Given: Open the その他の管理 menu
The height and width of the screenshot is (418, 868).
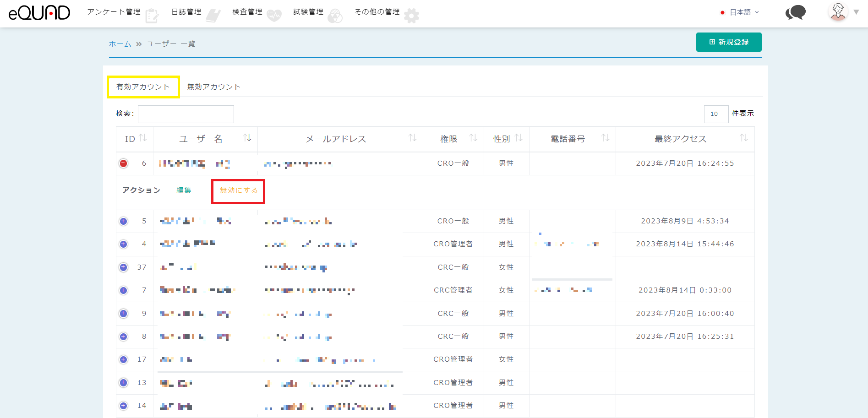Looking at the screenshot, I should click(x=377, y=12).
